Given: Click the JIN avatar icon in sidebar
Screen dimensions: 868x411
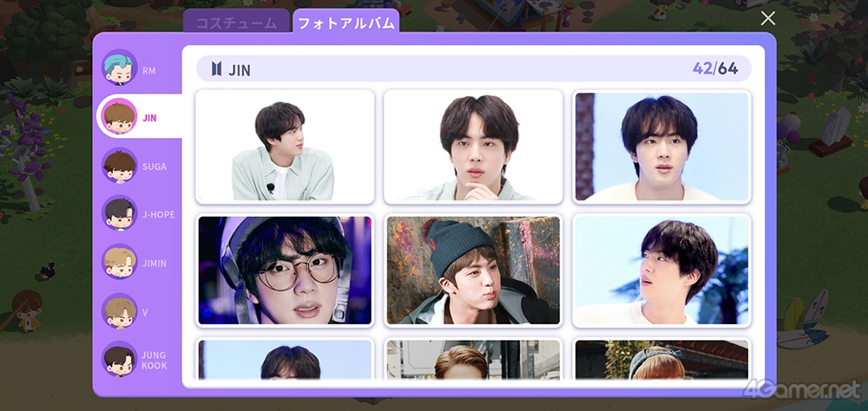Looking at the screenshot, I should tap(120, 117).
